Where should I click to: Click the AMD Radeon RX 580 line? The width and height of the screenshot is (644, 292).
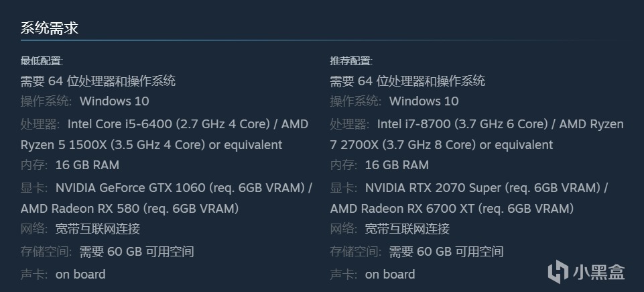[129, 209]
